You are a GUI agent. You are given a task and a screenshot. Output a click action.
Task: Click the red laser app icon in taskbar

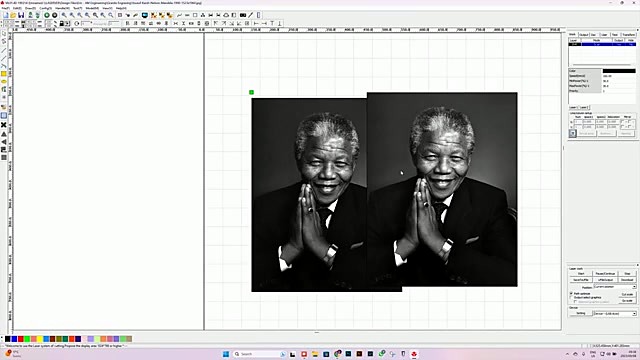tap(414, 354)
